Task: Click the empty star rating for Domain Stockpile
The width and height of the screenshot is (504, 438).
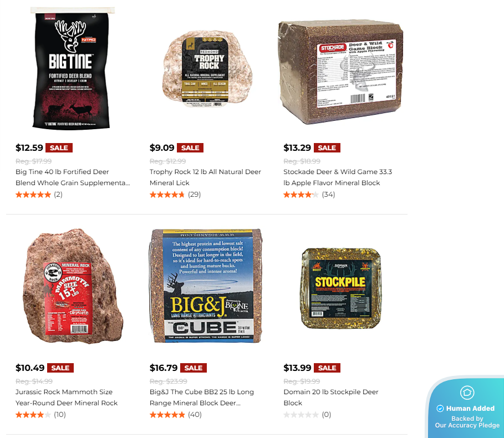Action: 301,415
